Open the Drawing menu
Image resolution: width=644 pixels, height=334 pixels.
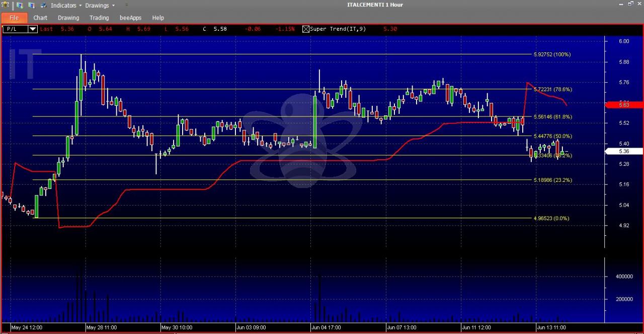[x=68, y=18]
